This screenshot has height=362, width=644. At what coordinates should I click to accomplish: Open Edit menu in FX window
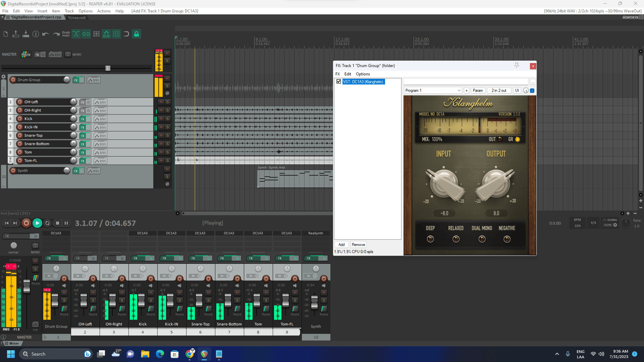tap(348, 74)
